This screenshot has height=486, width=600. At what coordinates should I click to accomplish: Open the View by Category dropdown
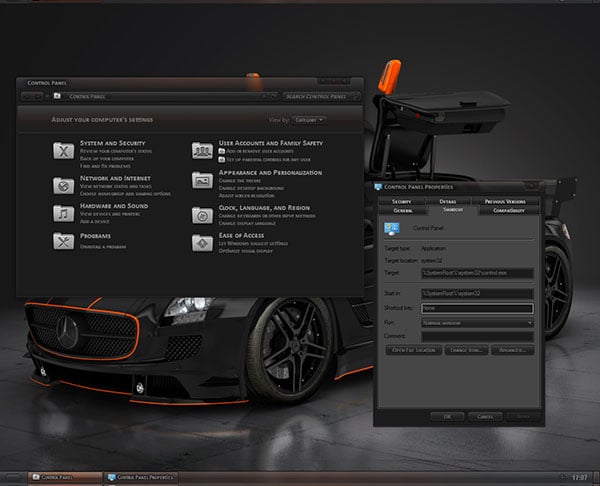[x=309, y=120]
